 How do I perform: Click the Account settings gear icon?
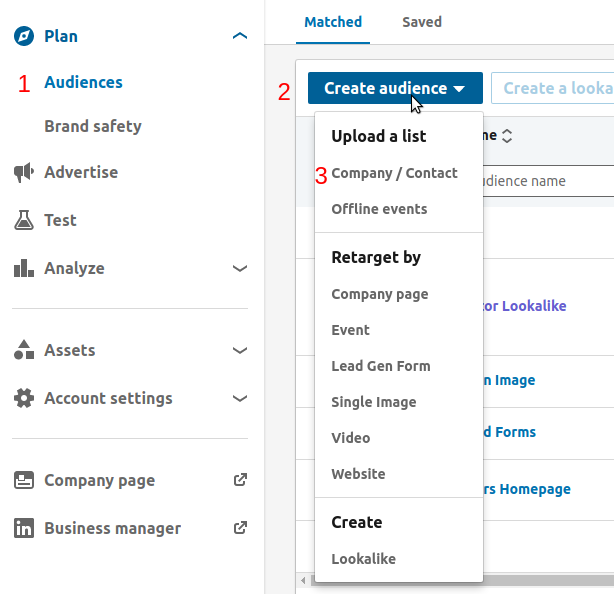tap(24, 399)
